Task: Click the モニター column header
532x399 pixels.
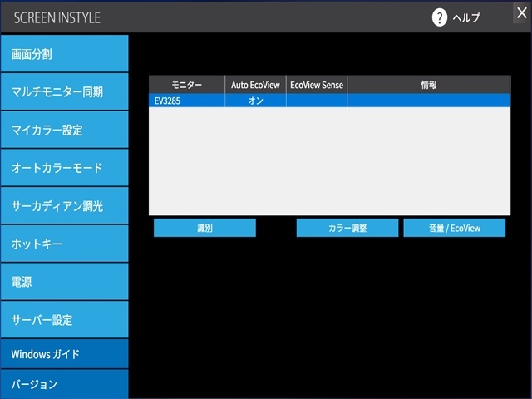Action: click(186, 85)
